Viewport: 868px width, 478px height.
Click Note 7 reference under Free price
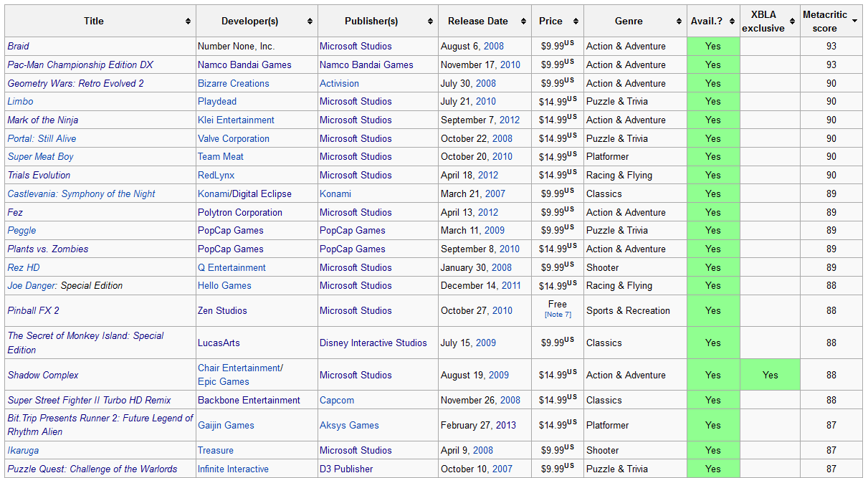tap(558, 315)
